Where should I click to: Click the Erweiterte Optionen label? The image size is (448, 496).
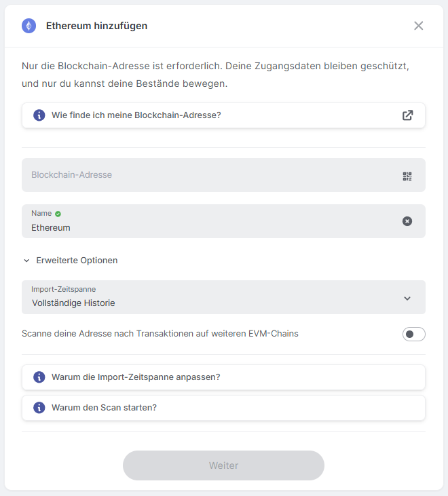coord(77,261)
